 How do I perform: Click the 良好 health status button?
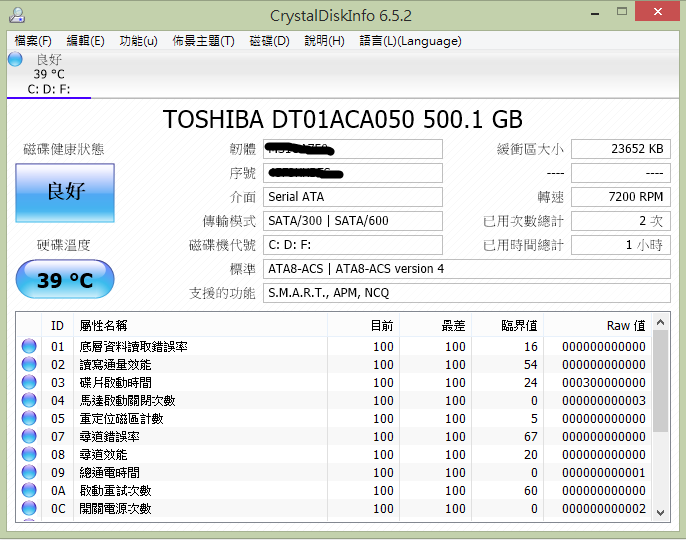65,193
